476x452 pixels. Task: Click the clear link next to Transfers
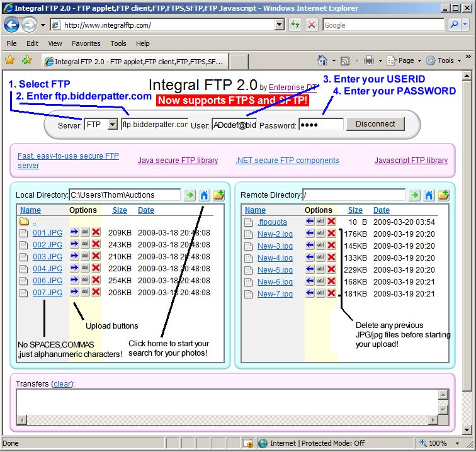[62, 384]
